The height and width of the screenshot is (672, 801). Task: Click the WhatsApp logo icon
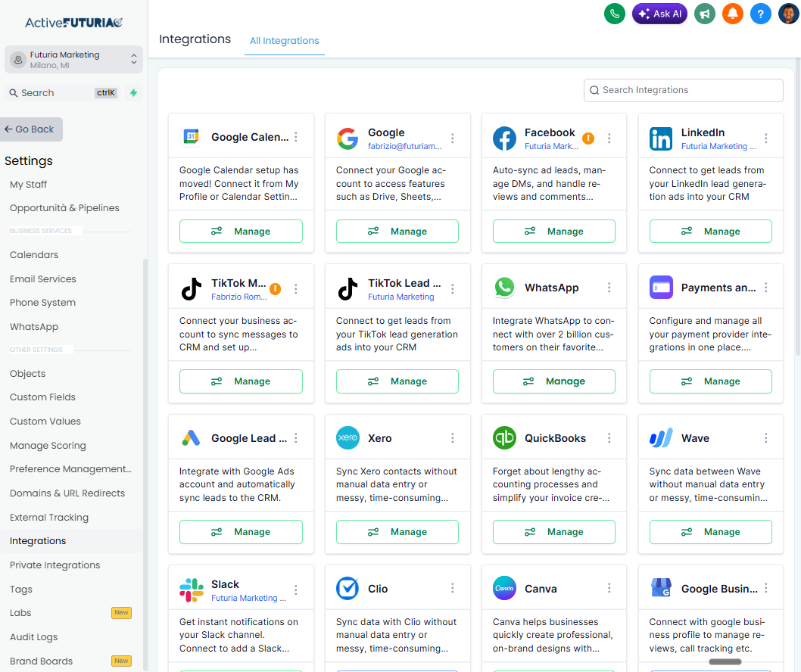pos(504,288)
